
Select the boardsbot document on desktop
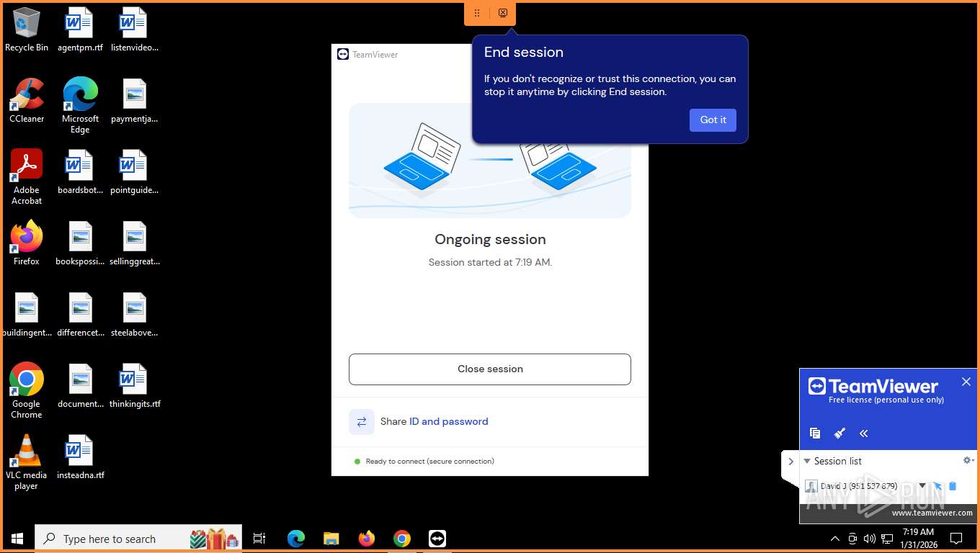pyautogui.click(x=80, y=173)
